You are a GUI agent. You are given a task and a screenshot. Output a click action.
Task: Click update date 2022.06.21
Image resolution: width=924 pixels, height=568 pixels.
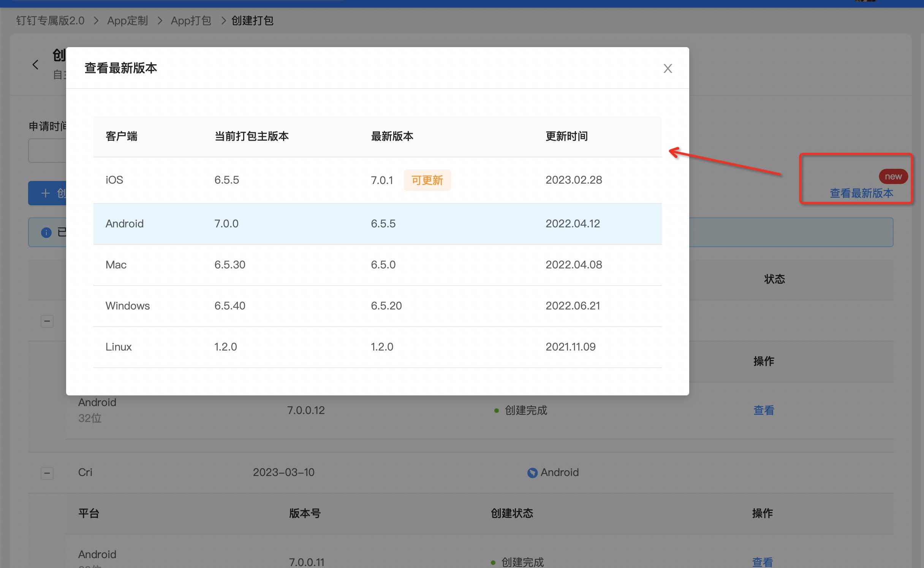click(x=573, y=306)
